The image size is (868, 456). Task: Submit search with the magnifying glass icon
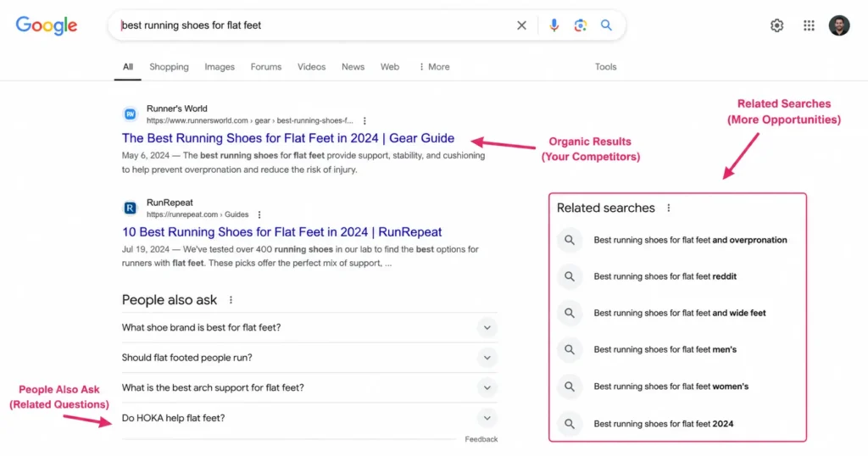click(x=607, y=25)
